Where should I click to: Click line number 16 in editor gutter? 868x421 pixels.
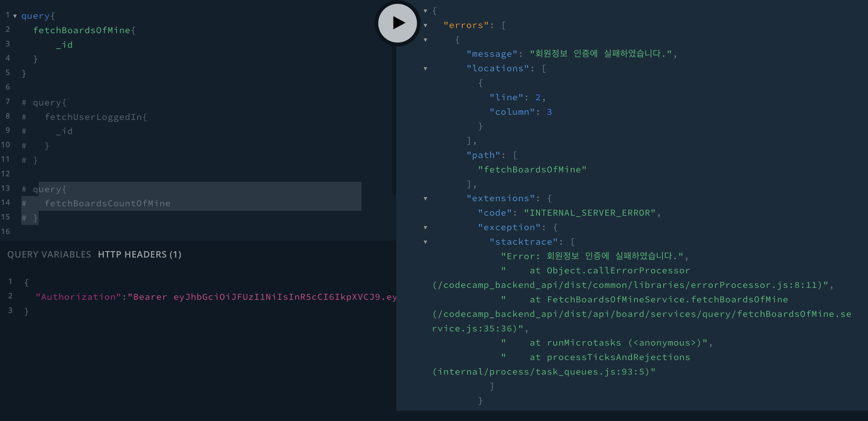5,231
